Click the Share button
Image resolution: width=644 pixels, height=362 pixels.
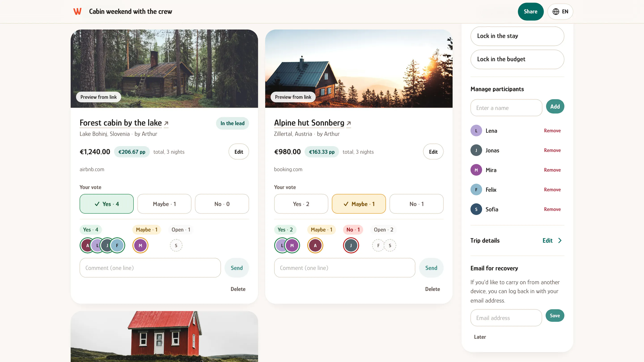[530, 11]
